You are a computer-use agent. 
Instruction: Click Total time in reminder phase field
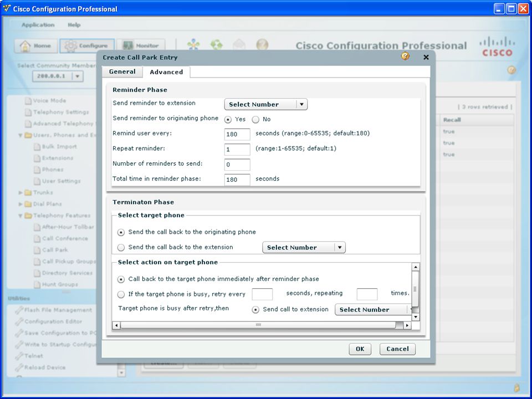pos(237,180)
